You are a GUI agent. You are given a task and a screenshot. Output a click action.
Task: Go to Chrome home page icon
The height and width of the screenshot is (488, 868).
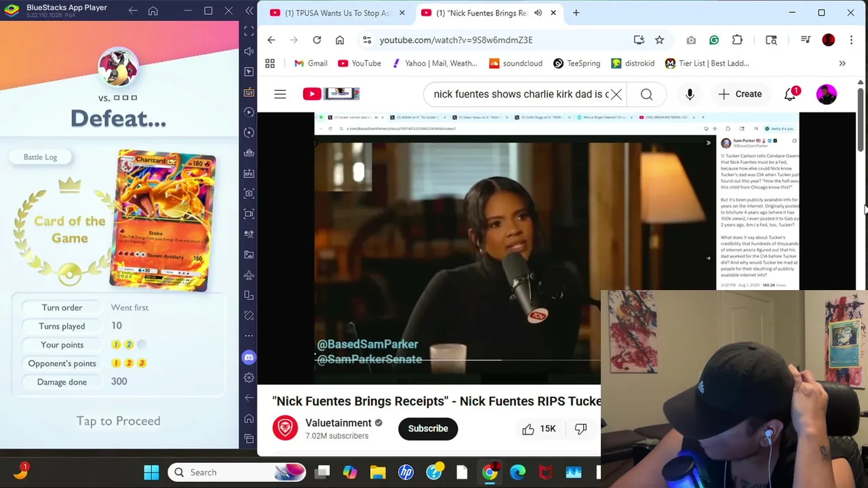340,40
